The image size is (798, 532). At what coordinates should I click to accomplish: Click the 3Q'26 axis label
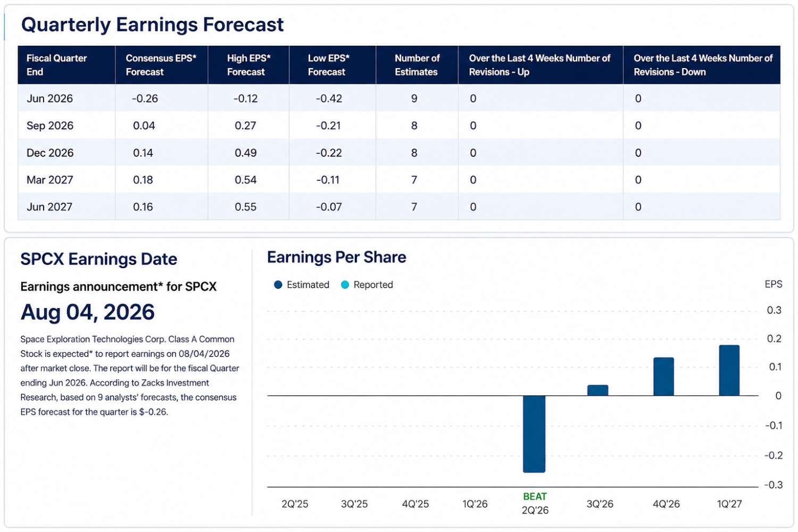pos(600,504)
